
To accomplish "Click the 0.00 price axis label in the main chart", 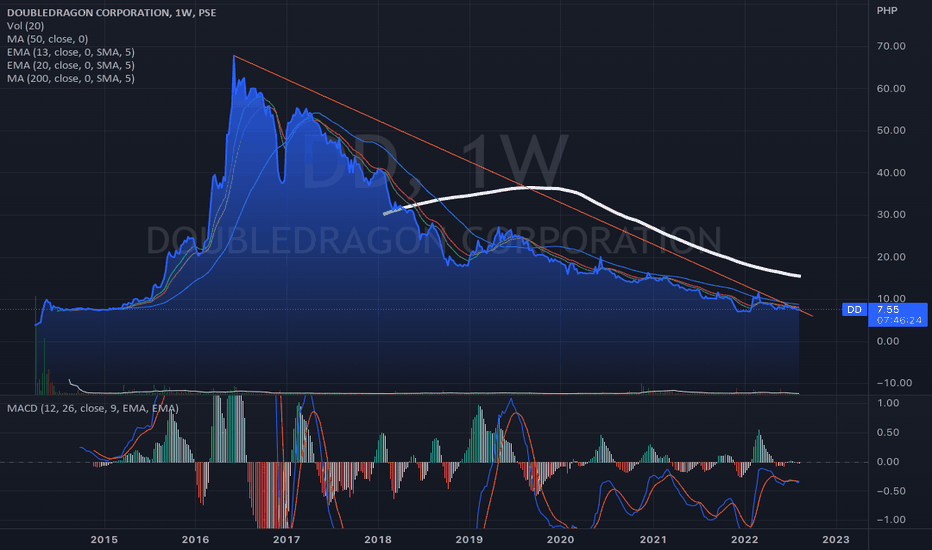I will (x=888, y=341).
